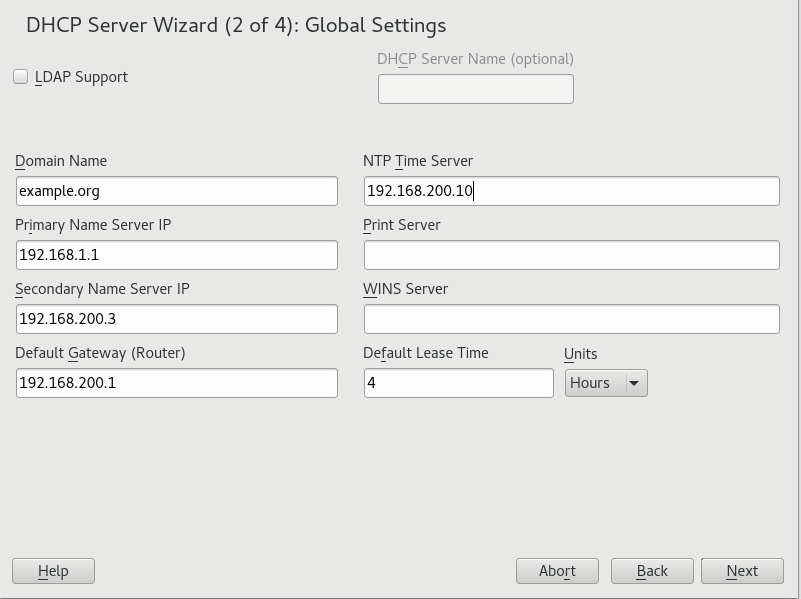801x599 pixels.
Task: Enable the LDAP Support checkbox
Action: pos(21,77)
